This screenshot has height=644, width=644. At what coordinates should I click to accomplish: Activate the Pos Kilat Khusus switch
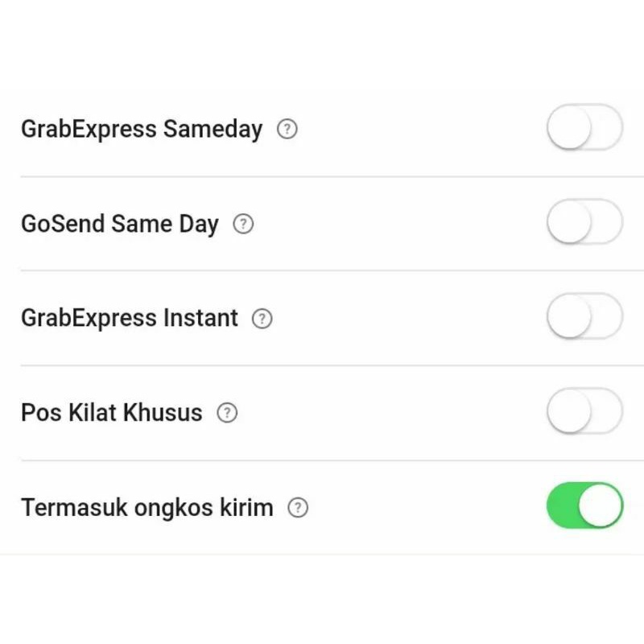(584, 411)
